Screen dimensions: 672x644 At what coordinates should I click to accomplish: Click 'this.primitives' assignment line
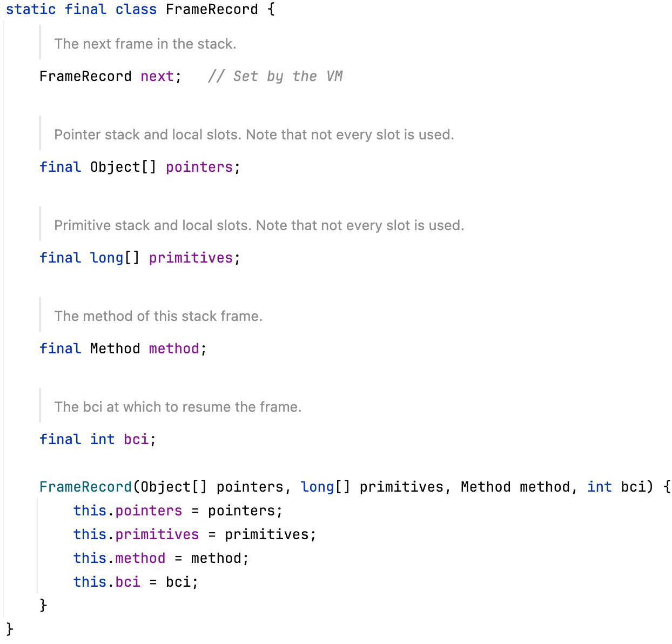[194, 534]
